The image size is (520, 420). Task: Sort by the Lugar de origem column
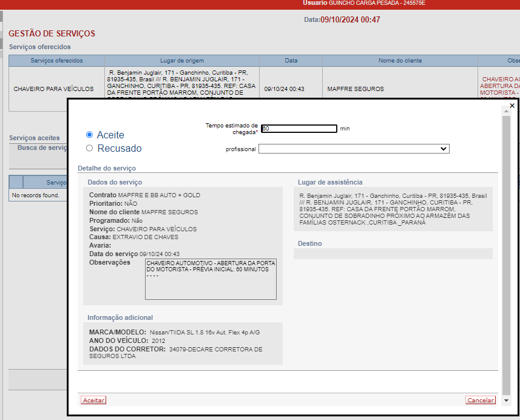pos(182,61)
